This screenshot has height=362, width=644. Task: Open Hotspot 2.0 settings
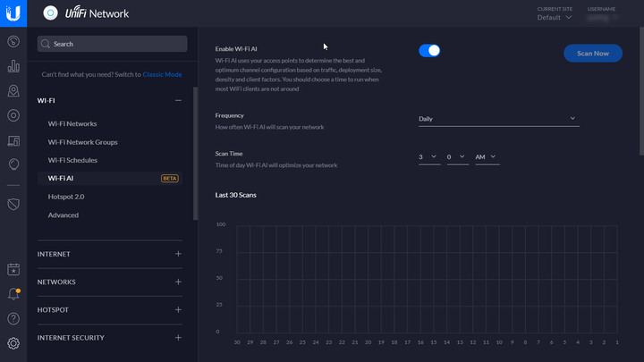[65, 197]
